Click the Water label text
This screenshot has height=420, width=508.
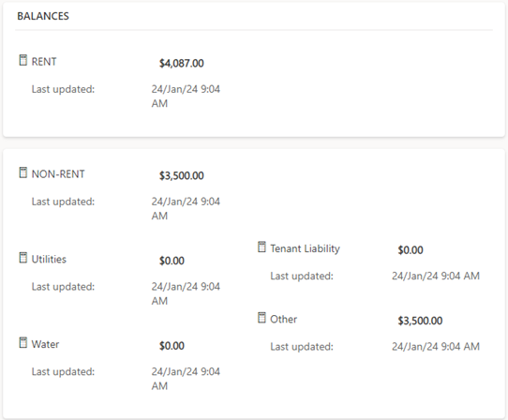45,344
